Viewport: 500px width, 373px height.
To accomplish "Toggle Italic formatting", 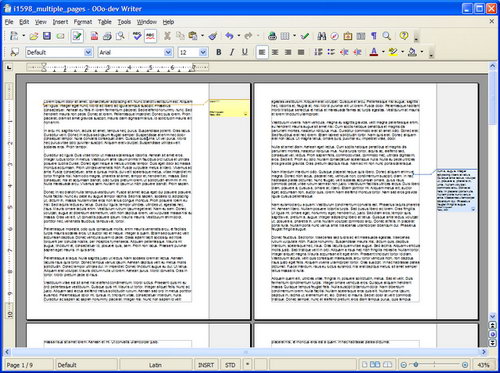I will [232, 52].
